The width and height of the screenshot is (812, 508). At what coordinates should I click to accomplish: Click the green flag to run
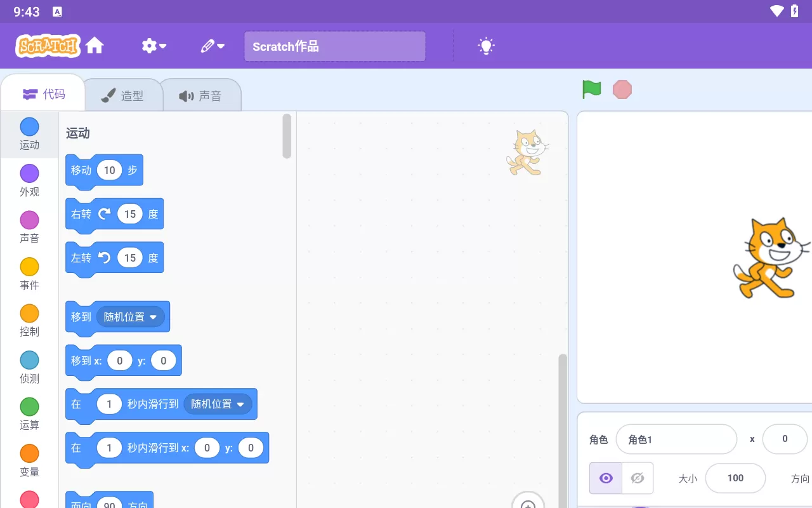pos(591,90)
